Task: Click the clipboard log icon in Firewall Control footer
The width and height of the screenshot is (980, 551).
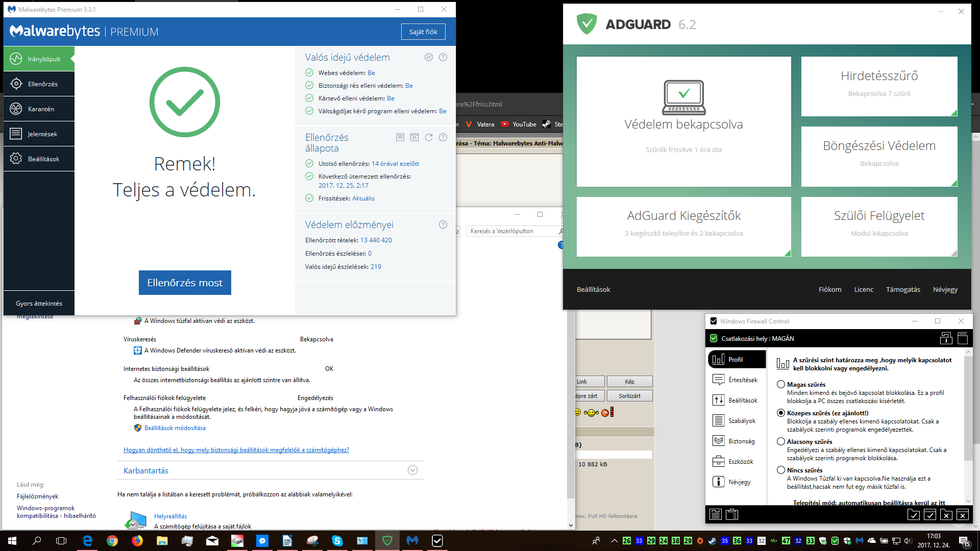Action: pyautogui.click(x=732, y=514)
